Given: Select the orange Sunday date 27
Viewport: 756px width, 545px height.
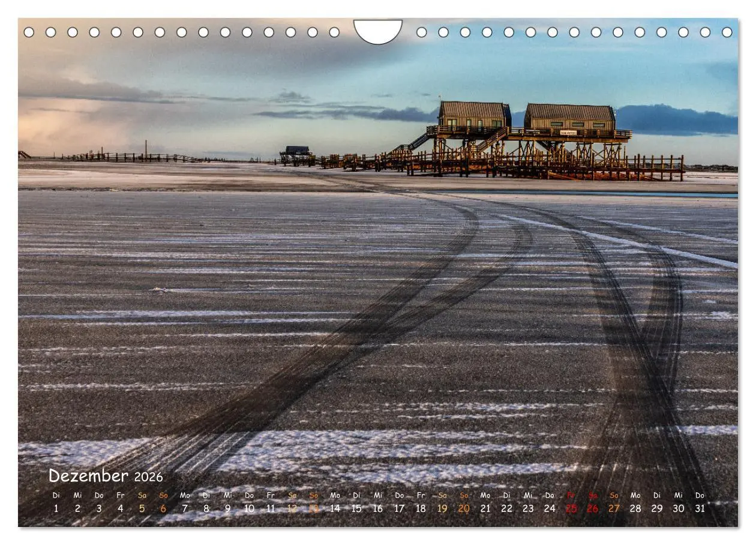Looking at the screenshot, I should [x=614, y=508].
